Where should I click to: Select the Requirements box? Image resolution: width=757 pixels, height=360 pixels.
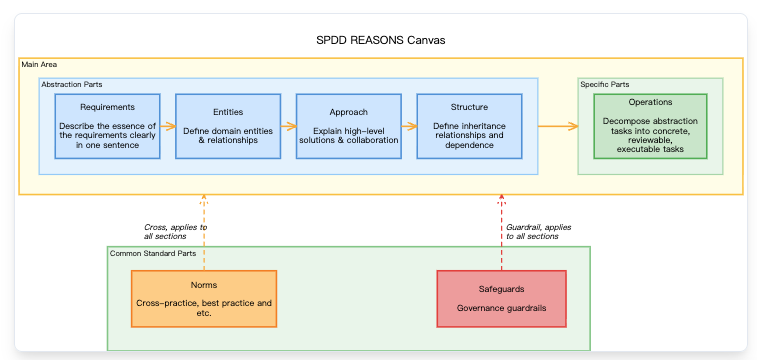click(107, 126)
